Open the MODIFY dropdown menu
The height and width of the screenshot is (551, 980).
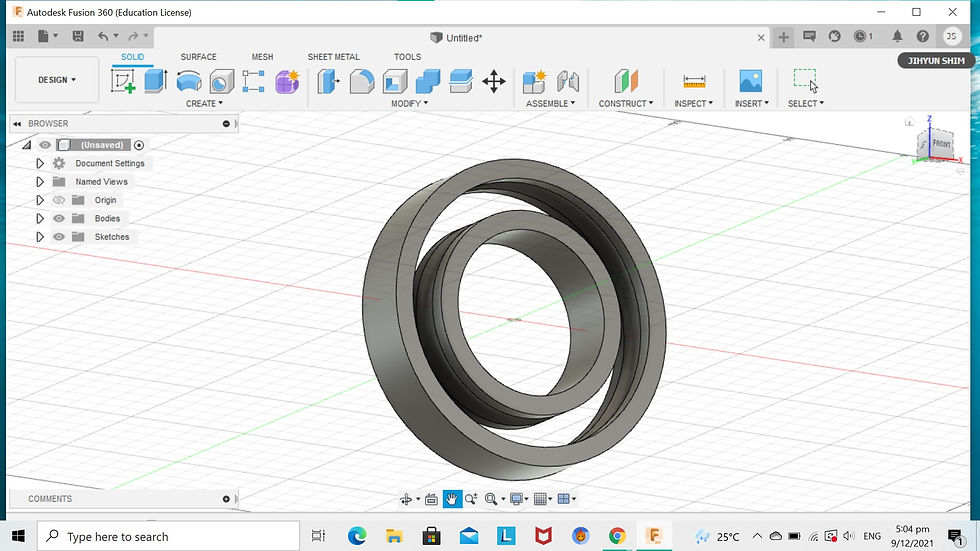pyautogui.click(x=409, y=104)
